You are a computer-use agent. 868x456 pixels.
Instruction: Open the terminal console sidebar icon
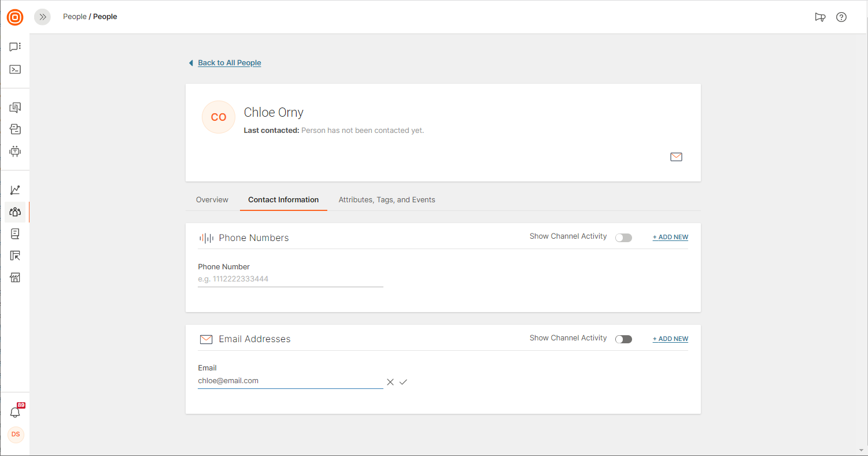pos(15,69)
